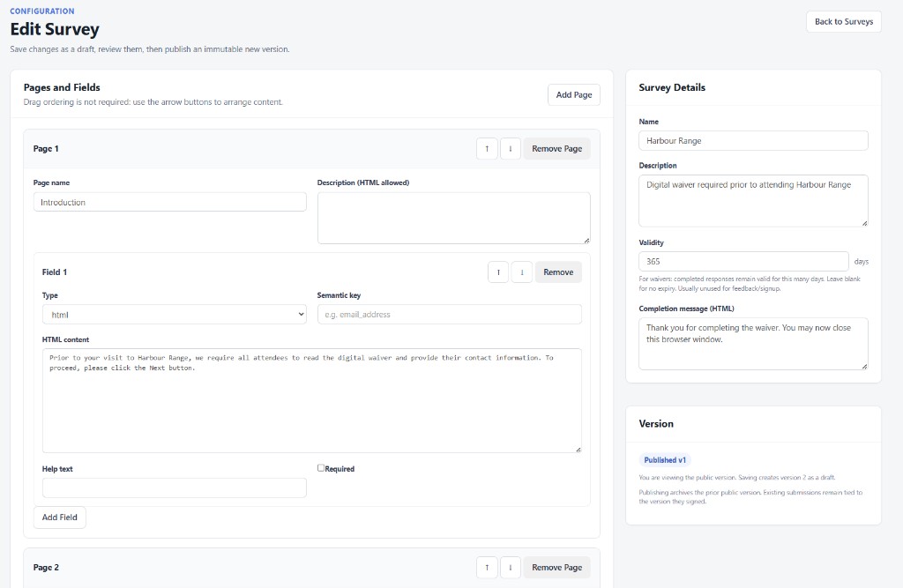Click the Version panel heading

tap(656, 424)
